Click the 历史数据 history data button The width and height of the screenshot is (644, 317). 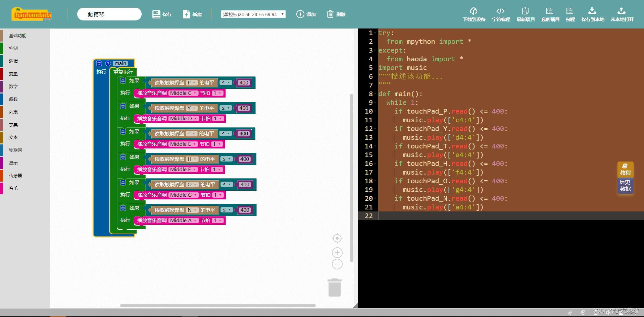tap(625, 186)
